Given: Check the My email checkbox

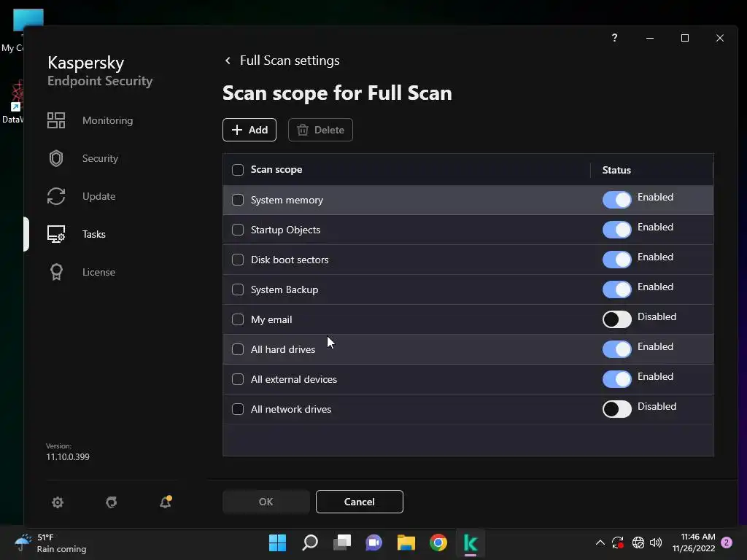Looking at the screenshot, I should point(238,319).
